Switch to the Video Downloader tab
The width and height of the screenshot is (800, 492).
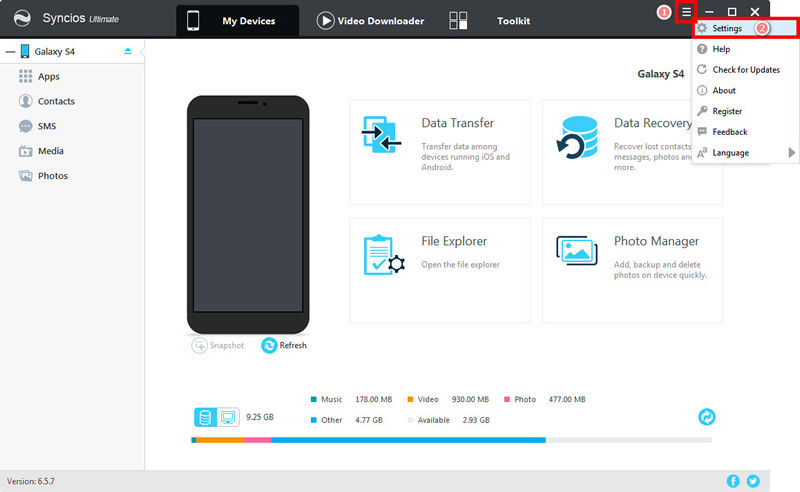[370, 20]
